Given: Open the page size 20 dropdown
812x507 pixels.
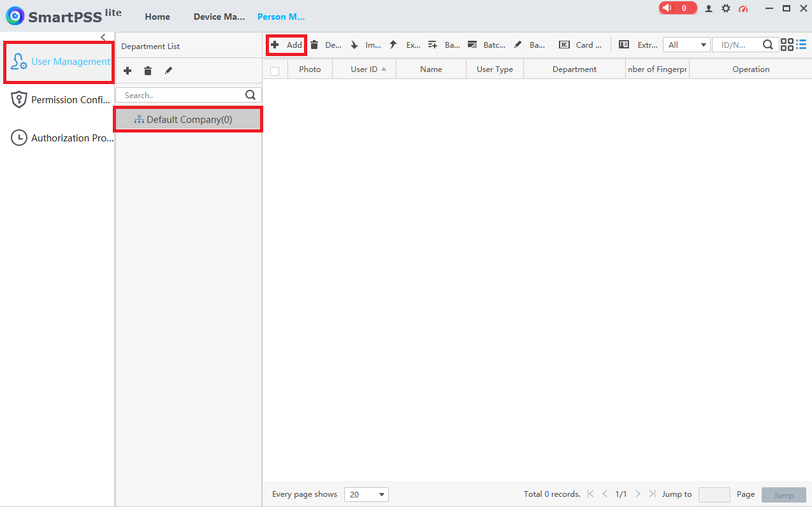Looking at the screenshot, I should 366,494.
